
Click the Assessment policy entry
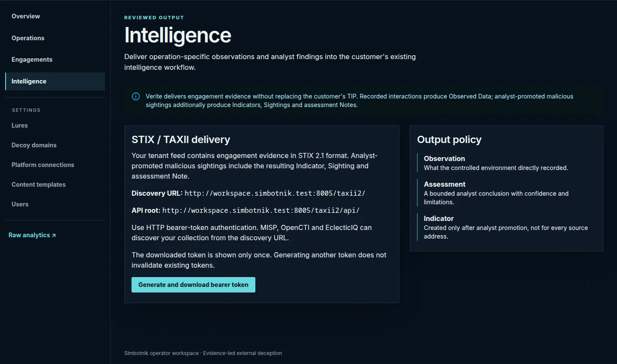(x=506, y=193)
